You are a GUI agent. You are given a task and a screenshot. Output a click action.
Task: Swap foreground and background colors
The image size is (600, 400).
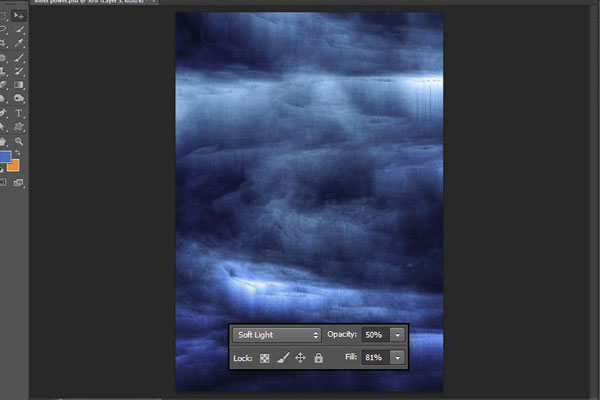point(18,152)
